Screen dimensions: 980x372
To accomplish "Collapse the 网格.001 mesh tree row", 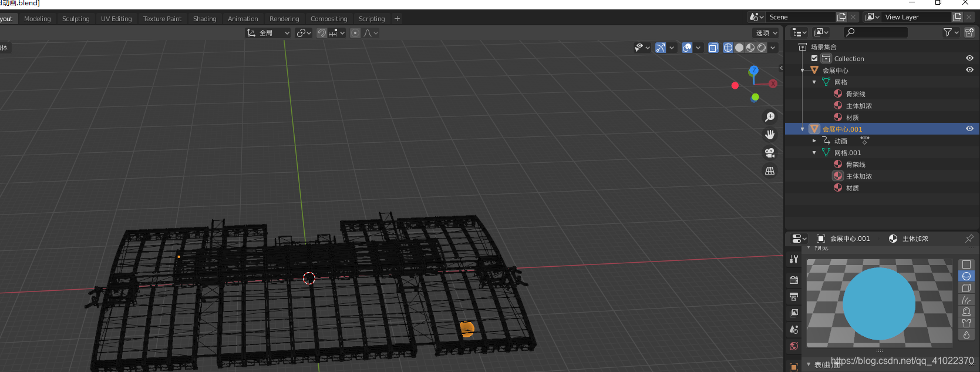I will [x=814, y=152].
